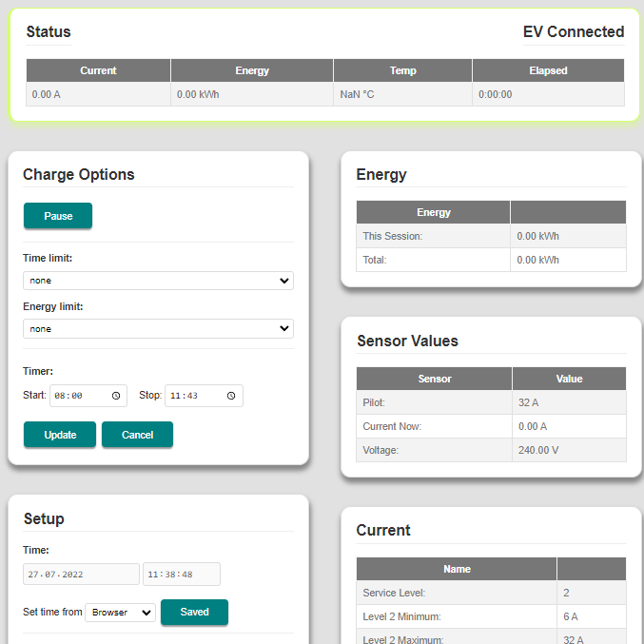The width and height of the screenshot is (644, 644).
Task: Click the Setup time field 11:38:48
Action: (x=182, y=575)
